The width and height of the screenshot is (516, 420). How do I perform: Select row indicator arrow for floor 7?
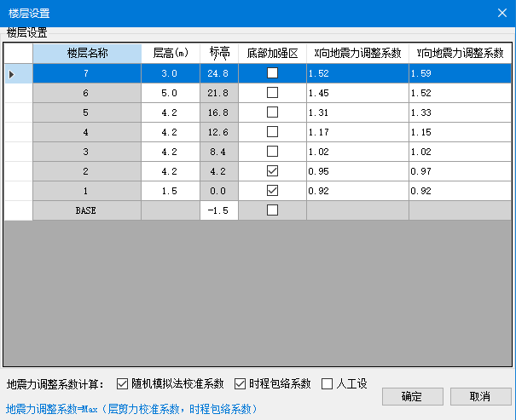12,74
